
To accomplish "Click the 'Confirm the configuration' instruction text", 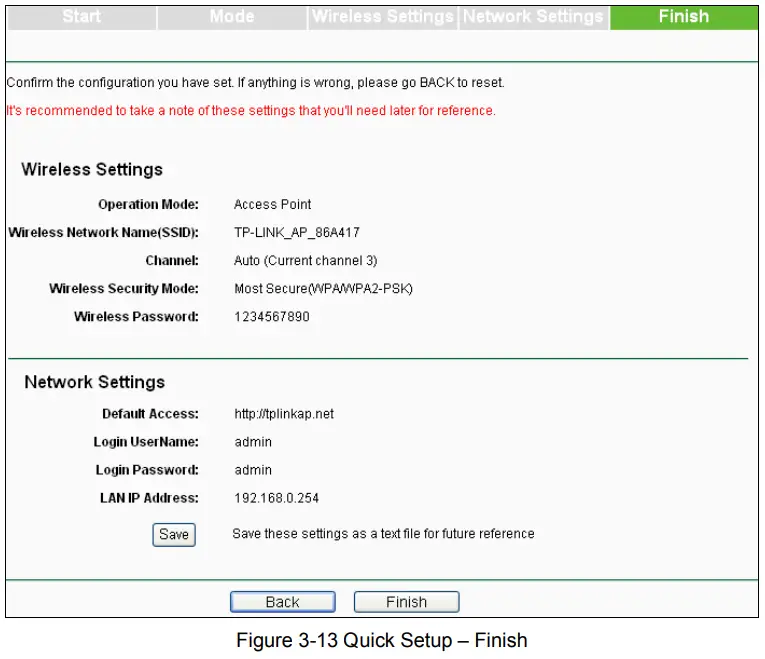I will click(255, 82).
